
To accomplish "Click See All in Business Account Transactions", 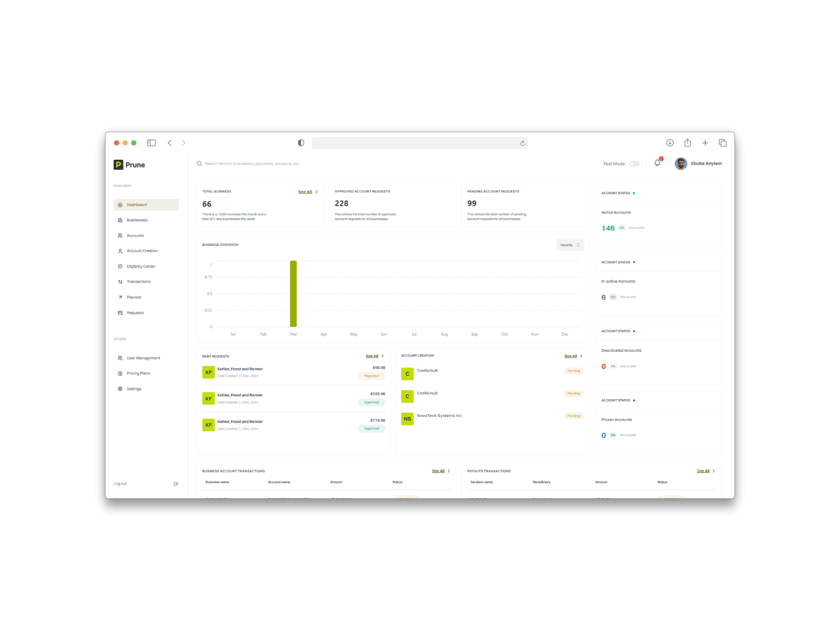I will pyautogui.click(x=438, y=471).
